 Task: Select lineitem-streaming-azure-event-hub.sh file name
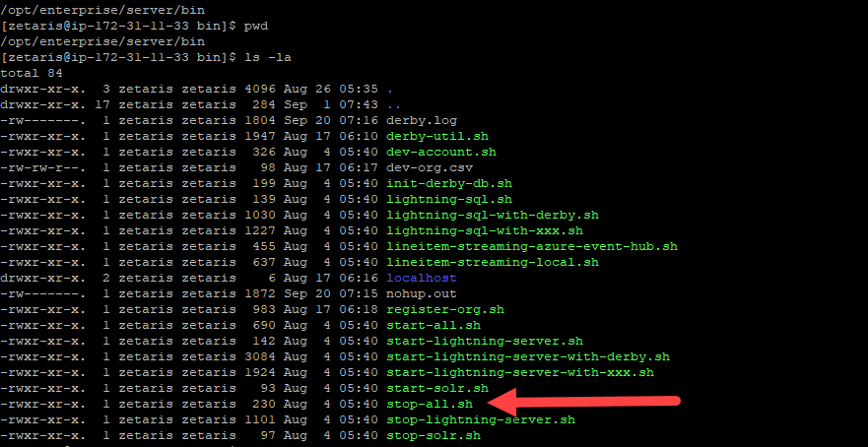pyautogui.click(x=532, y=246)
